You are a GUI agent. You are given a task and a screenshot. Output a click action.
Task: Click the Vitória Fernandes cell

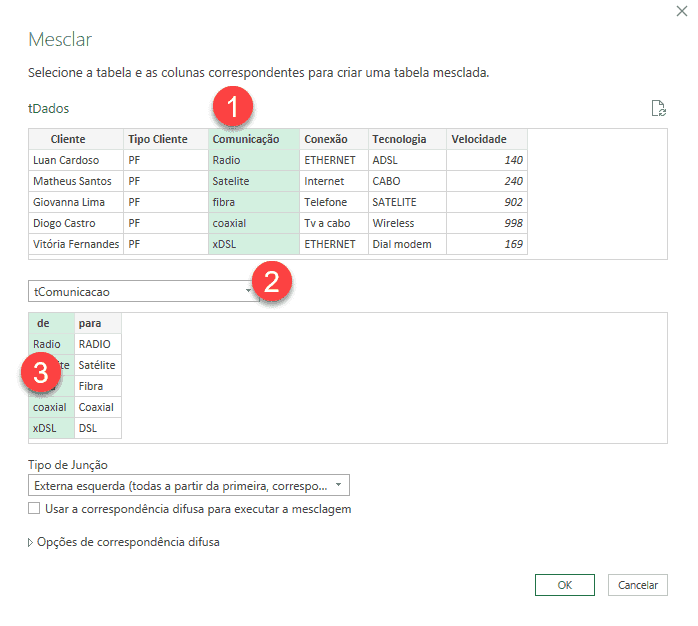click(76, 244)
